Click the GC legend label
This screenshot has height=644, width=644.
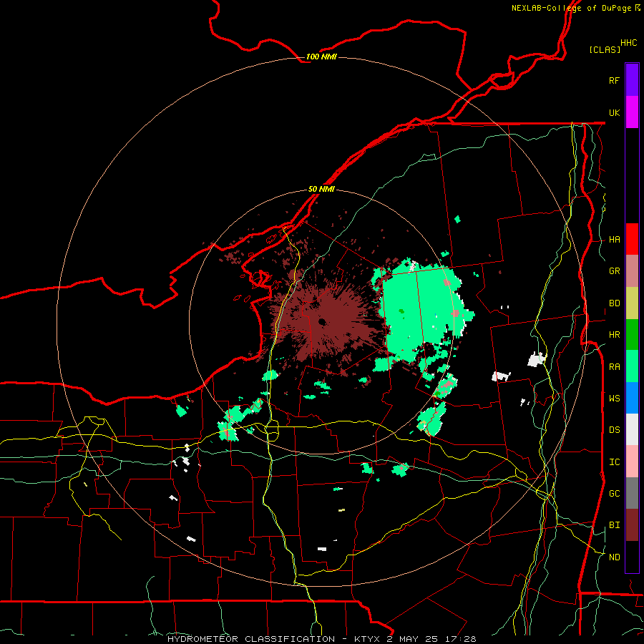click(x=614, y=493)
